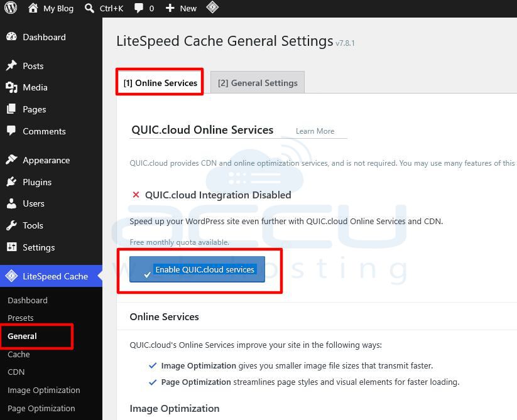Click the Learn More link
The width and height of the screenshot is (517, 420).
point(315,131)
